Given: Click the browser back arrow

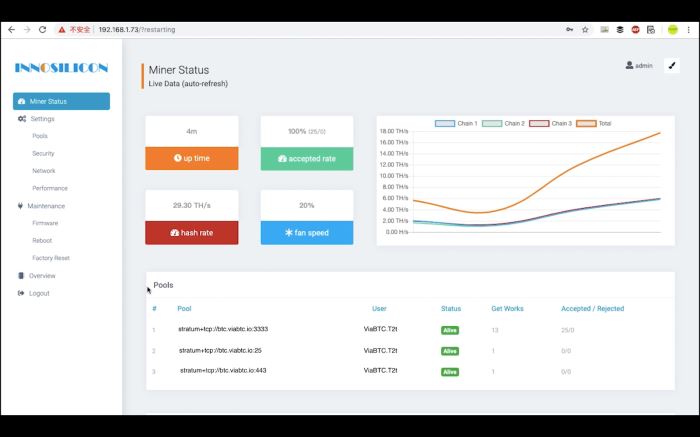Looking at the screenshot, I should (x=12, y=29).
